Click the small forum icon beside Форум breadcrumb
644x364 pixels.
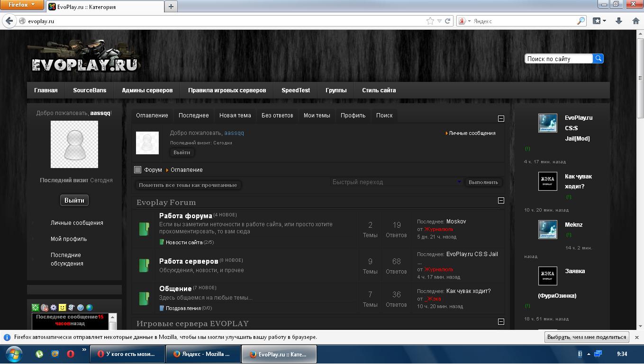138,169
